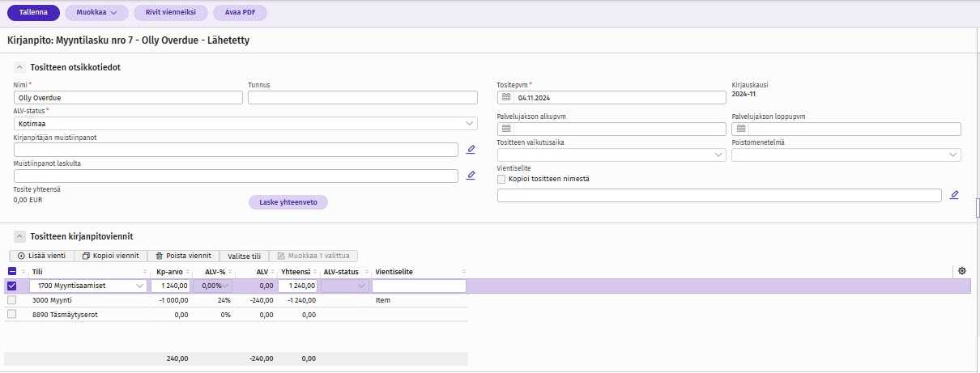Click the Tallenna save button

[x=33, y=13]
